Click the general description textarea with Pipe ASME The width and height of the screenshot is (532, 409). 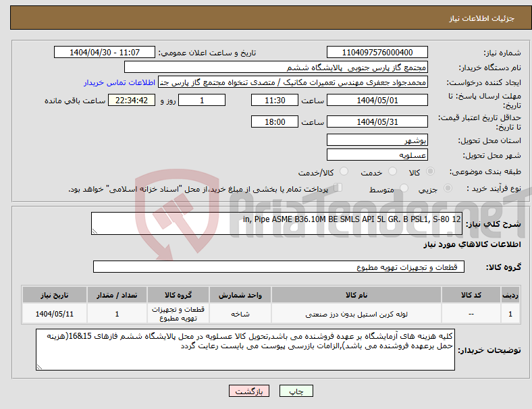277,223
